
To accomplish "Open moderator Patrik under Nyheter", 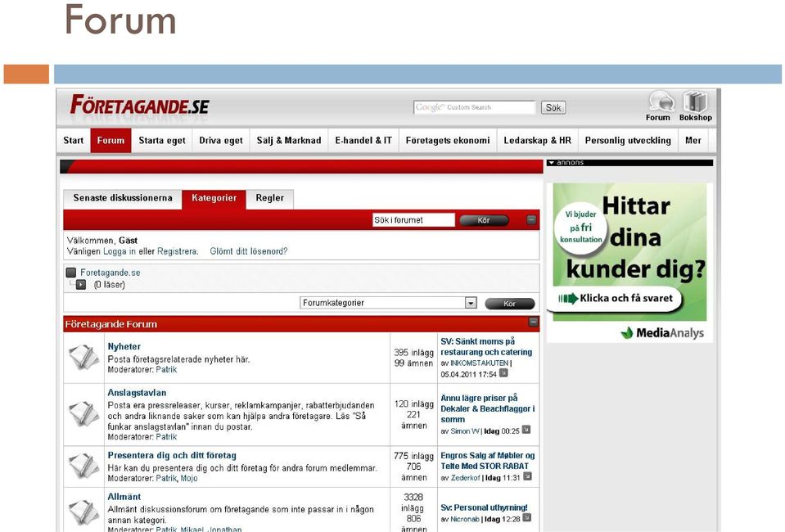I will point(166,370).
